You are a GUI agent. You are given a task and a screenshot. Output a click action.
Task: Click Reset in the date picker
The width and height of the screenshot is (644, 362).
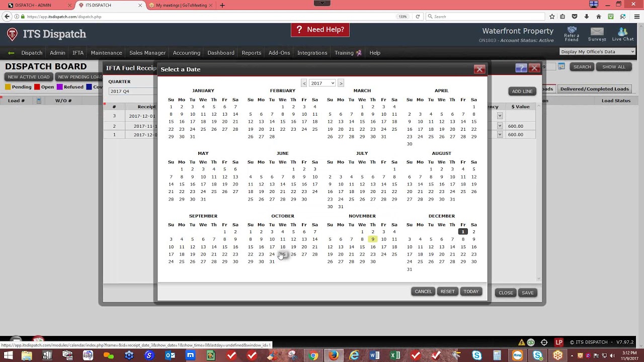click(x=447, y=292)
